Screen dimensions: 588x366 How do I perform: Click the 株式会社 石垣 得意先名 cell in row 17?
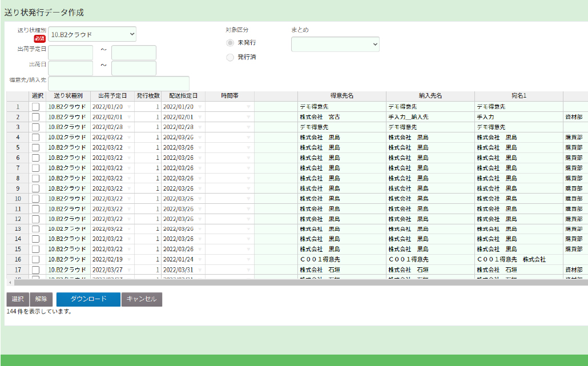(x=342, y=270)
